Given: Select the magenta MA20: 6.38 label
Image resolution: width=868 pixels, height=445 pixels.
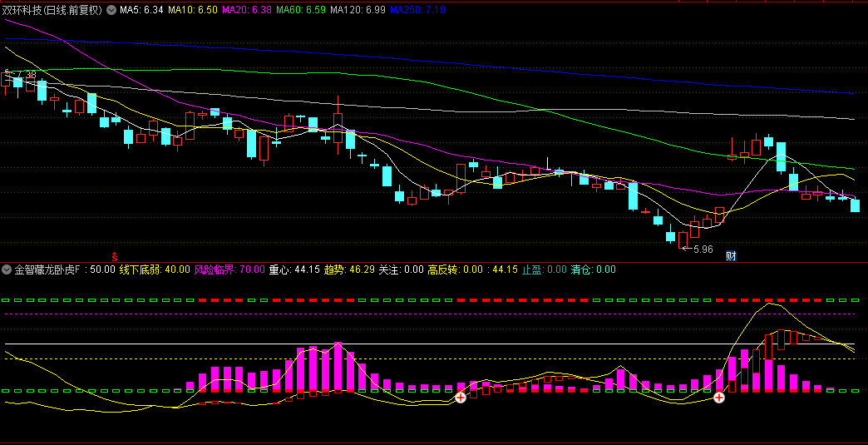Looking at the screenshot, I should point(247,10).
